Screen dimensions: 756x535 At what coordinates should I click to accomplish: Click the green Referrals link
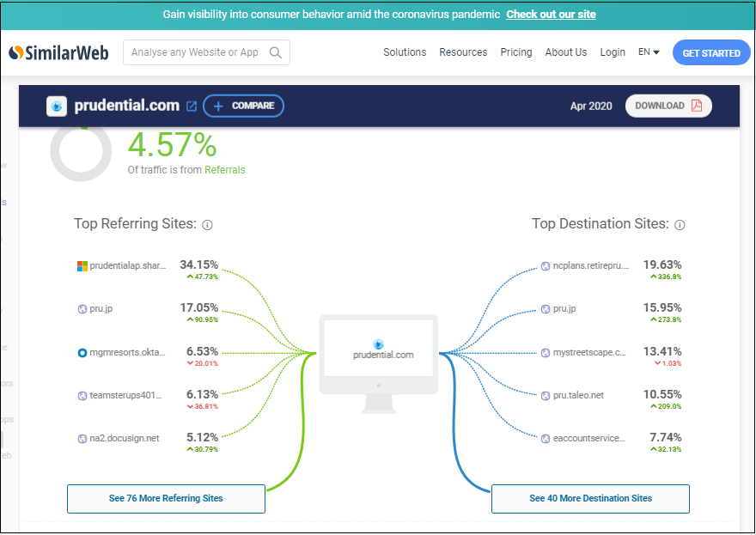[225, 170]
